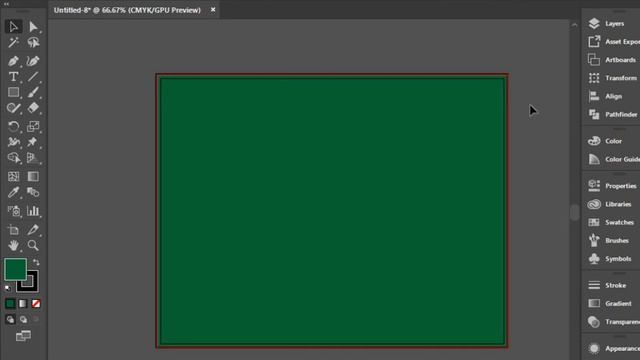Activate the Rotate tool
Viewport: 640px width, 360px height.
pyautogui.click(x=13, y=127)
